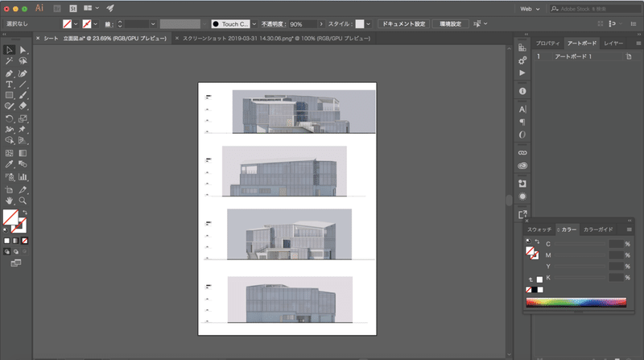Select the Gradient tool
644x360 pixels.
[23, 153]
